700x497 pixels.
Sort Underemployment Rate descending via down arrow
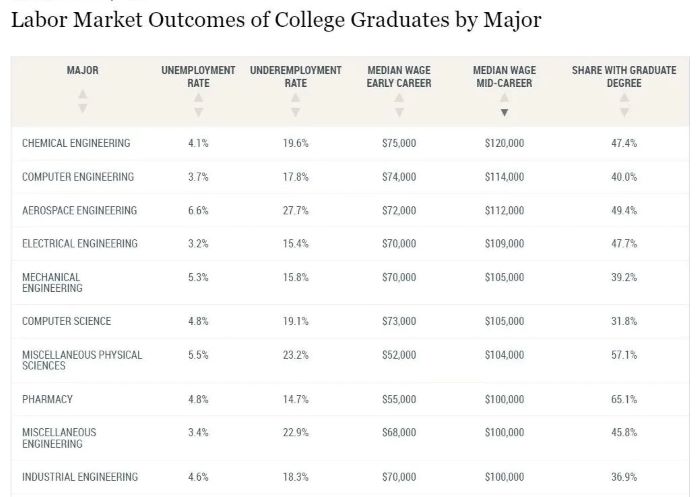coord(295,112)
